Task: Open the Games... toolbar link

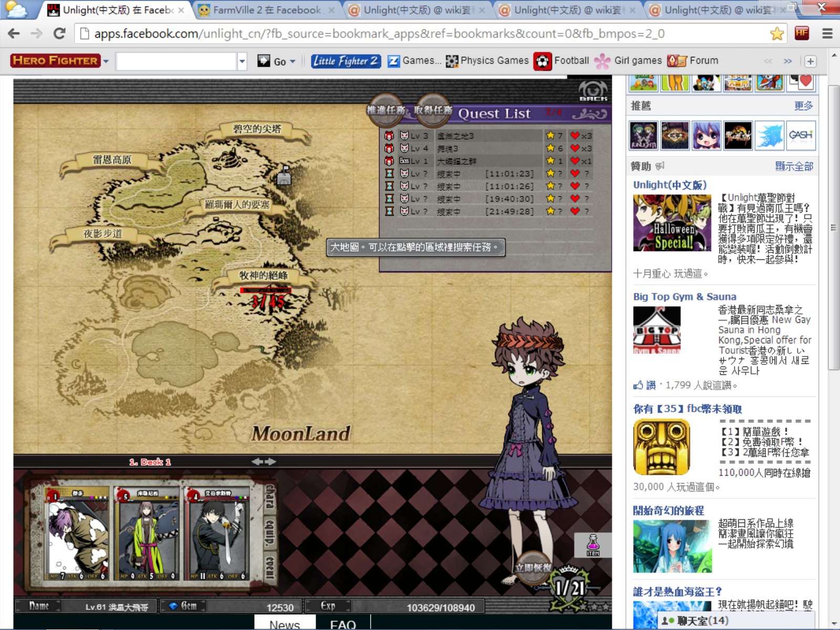Action: point(414,61)
